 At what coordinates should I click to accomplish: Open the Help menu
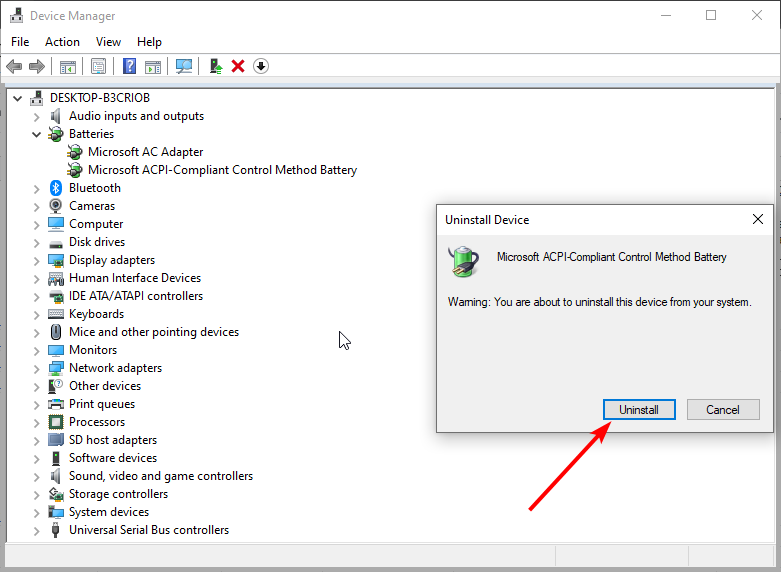149,42
